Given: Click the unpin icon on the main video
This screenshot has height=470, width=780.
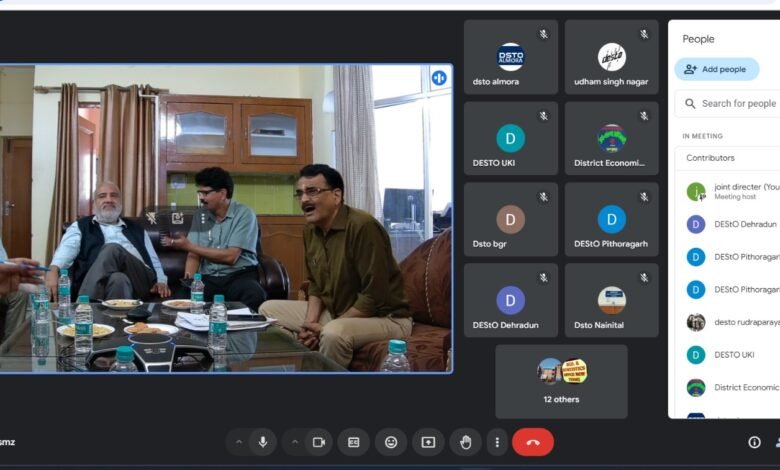Looking at the screenshot, I should click(x=153, y=217).
